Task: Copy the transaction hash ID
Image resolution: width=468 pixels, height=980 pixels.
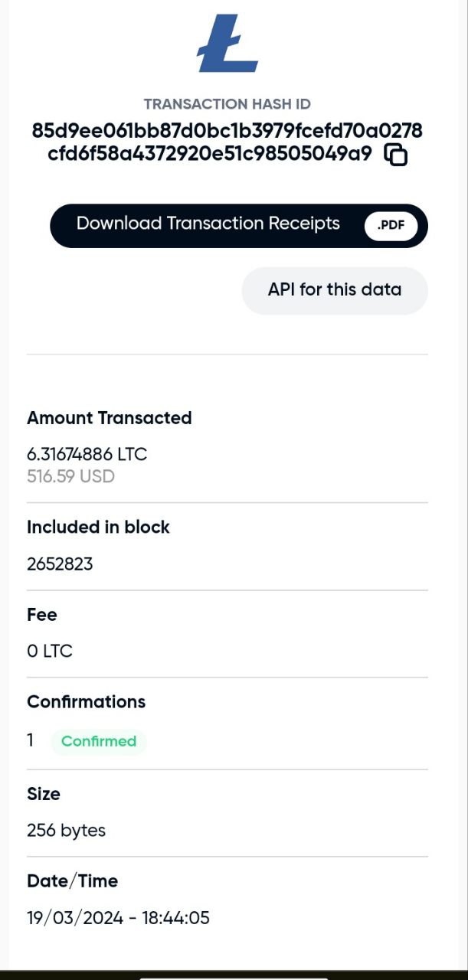Action: [395, 155]
